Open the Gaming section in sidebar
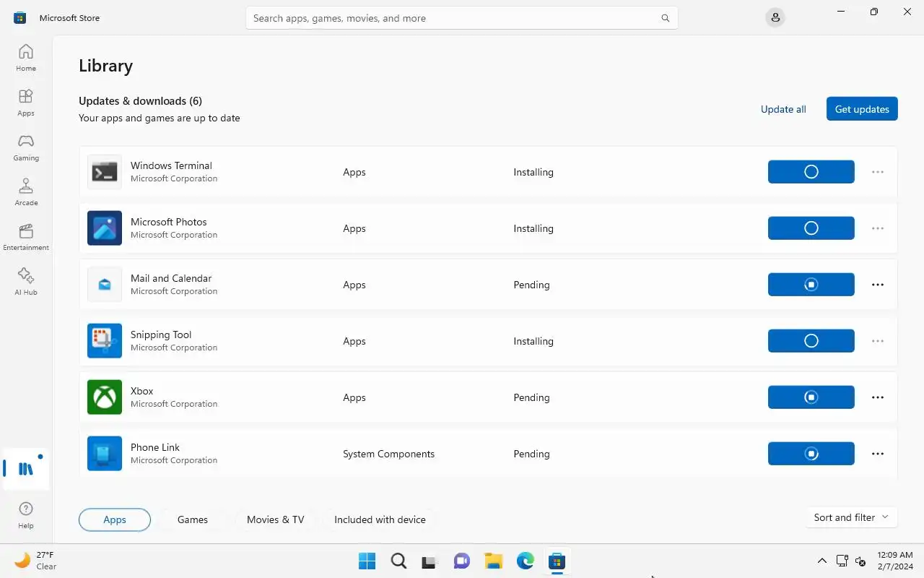The height and width of the screenshot is (578, 924). [26, 147]
